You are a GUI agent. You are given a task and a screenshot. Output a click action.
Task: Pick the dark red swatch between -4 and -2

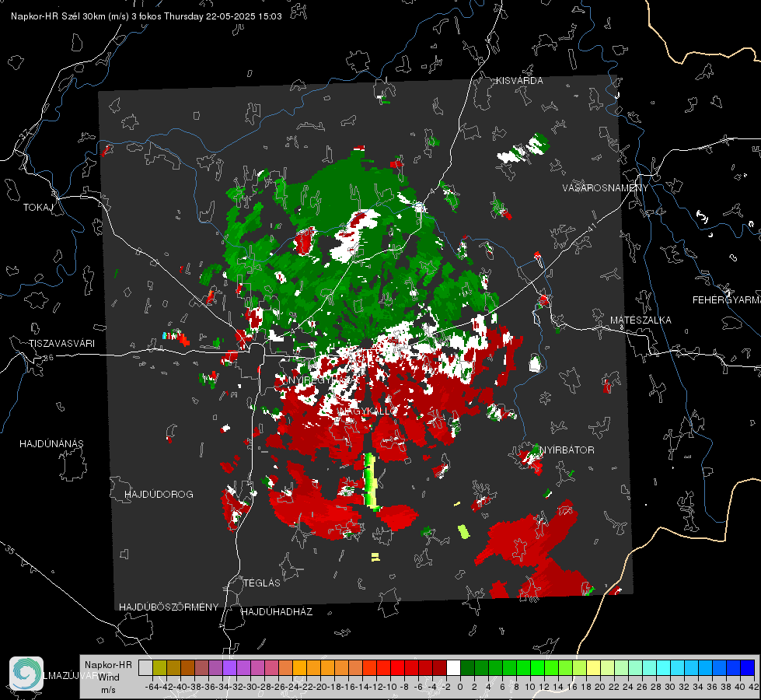pos(439,668)
